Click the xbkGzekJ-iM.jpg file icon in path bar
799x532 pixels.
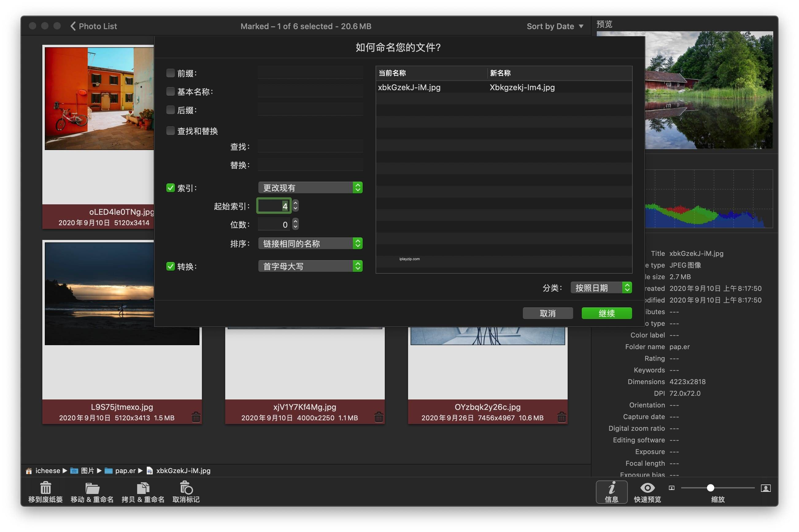[149, 471]
